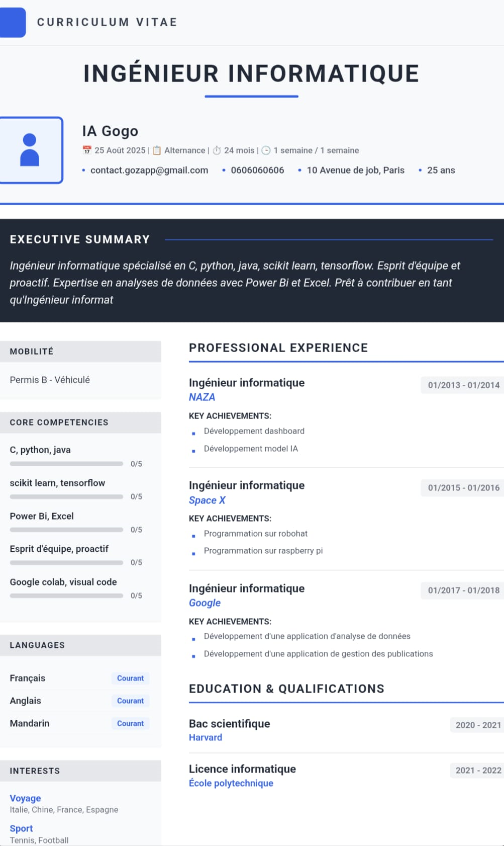Select the Voyage interest heading
This screenshot has height=846, width=504.
25,798
